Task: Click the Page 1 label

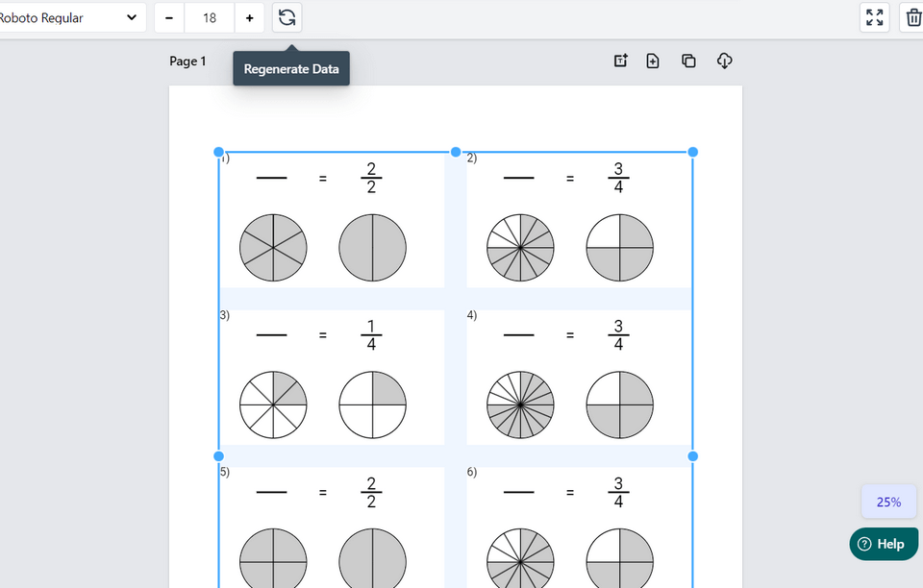Action: pyautogui.click(x=187, y=61)
